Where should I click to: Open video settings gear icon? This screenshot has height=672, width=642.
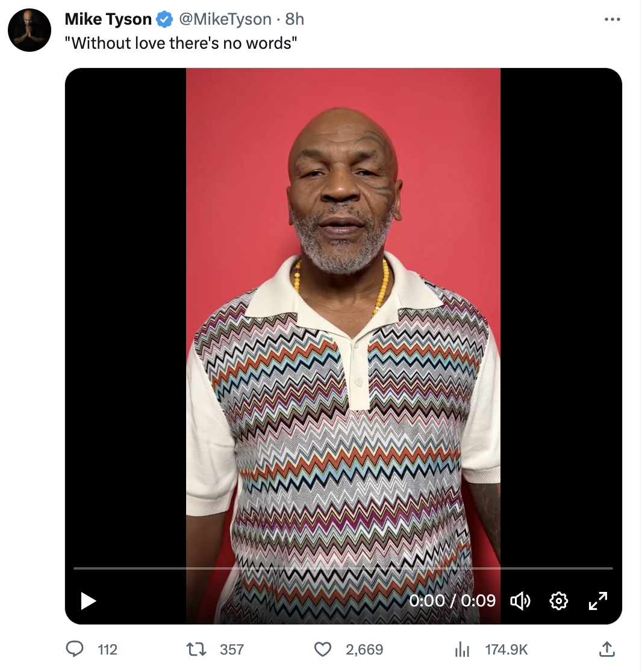pos(559,601)
